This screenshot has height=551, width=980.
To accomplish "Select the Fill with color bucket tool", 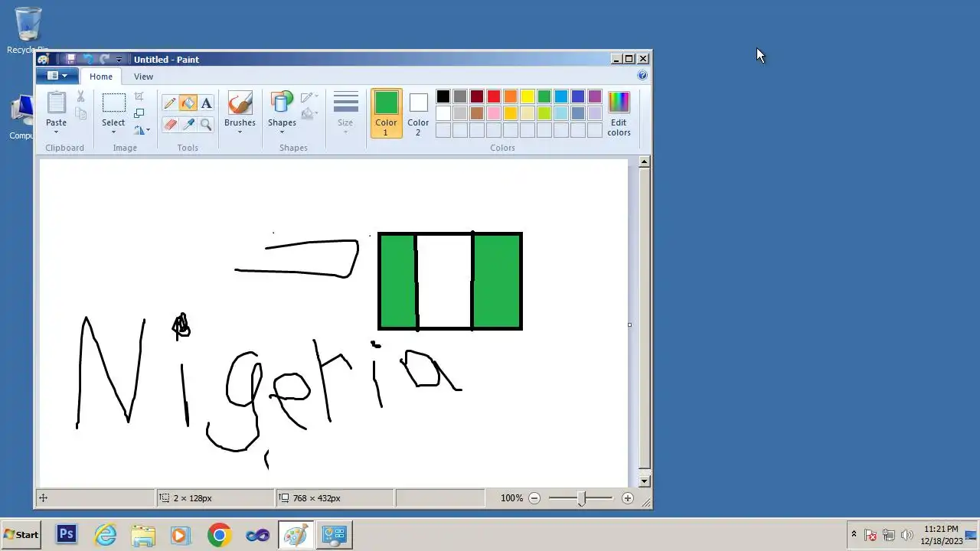I will 188,103.
